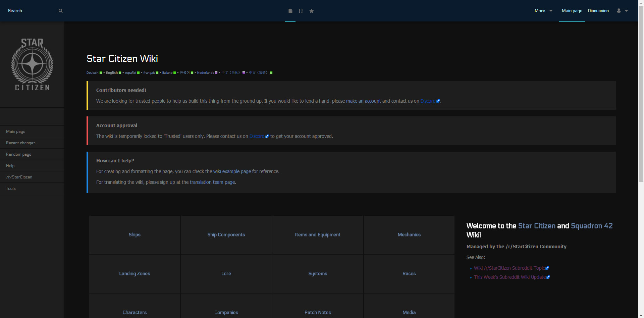Switch language to italiano
644x318 pixels.
(167, 73)
